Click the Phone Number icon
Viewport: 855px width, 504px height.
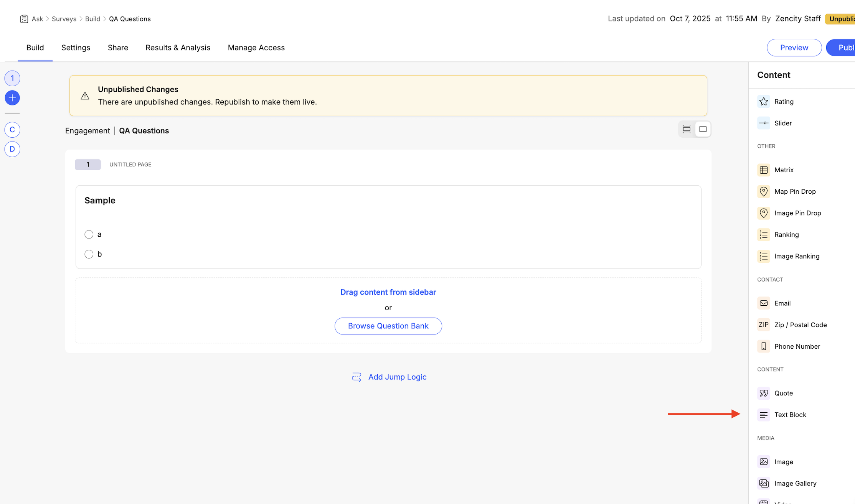coord(763,346)
